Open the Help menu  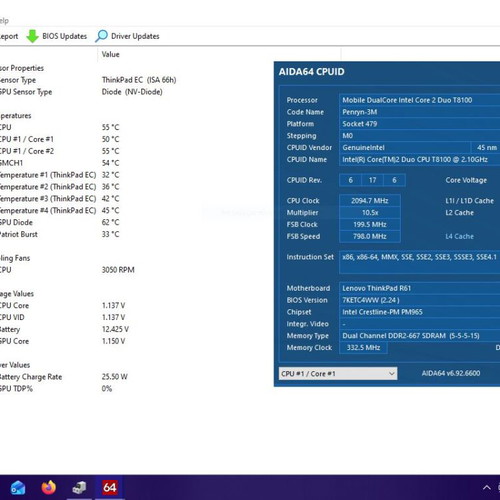4,21
